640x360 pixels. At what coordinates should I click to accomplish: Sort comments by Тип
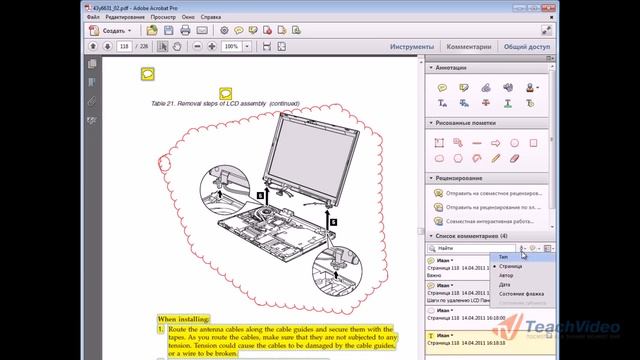522,257
